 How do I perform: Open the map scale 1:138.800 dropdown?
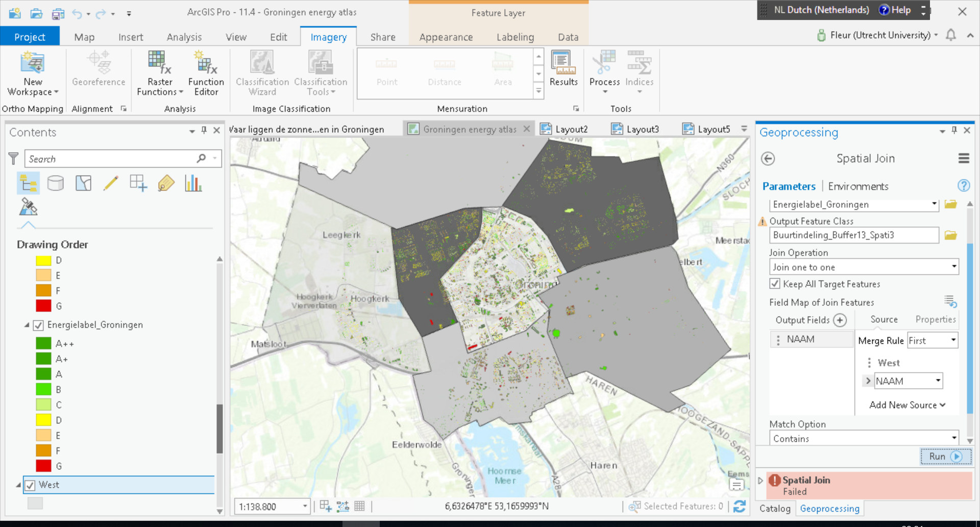[x=305, y=507]
